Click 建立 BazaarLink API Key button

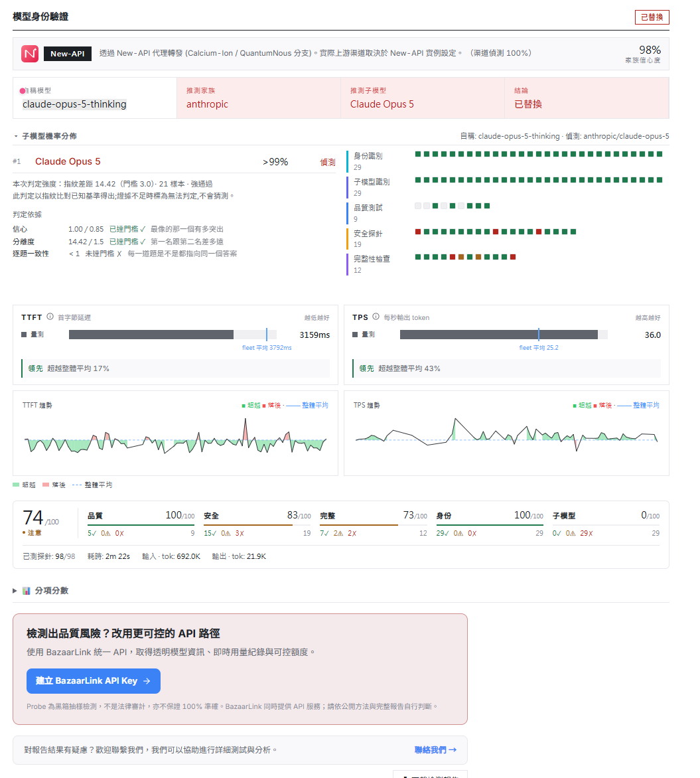(x=94, y=681)
